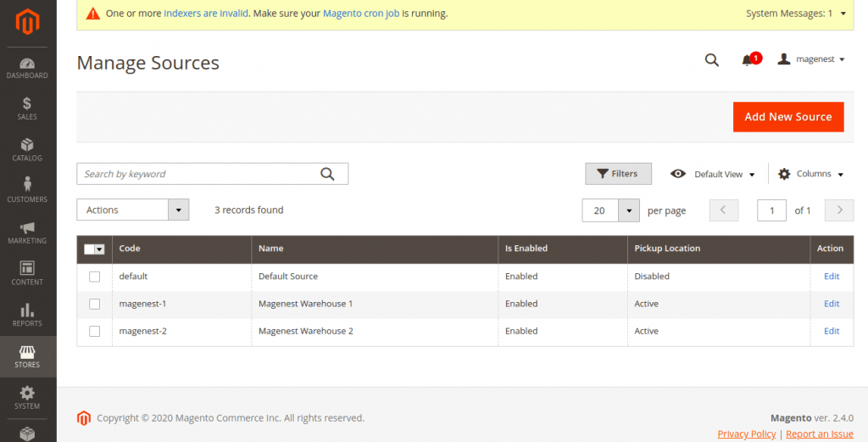Sort by the Pickup Location column header
The width and height of the screenshot is (868, 442).
tap(719, 249)
